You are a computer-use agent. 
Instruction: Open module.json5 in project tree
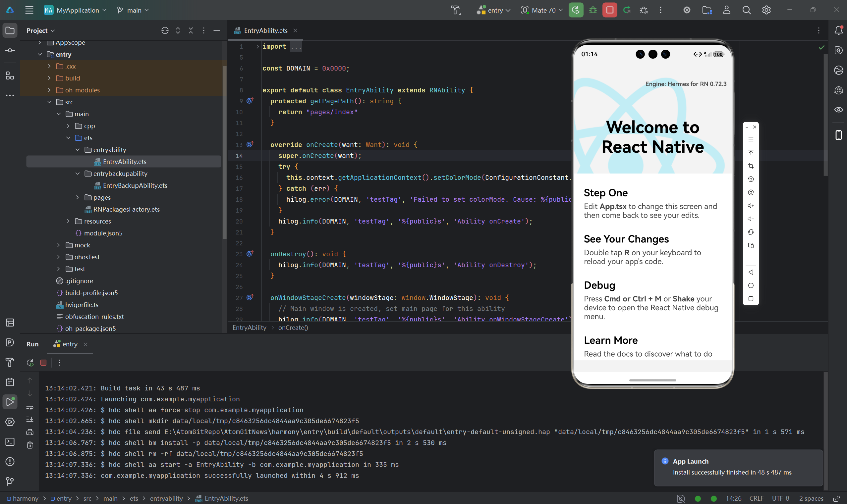click(103, 233)
